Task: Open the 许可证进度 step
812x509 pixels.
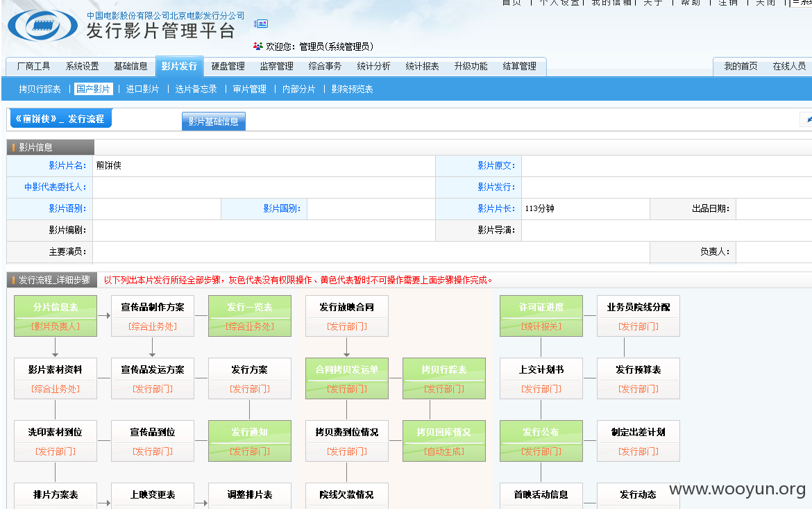Action: click(541, 316)
